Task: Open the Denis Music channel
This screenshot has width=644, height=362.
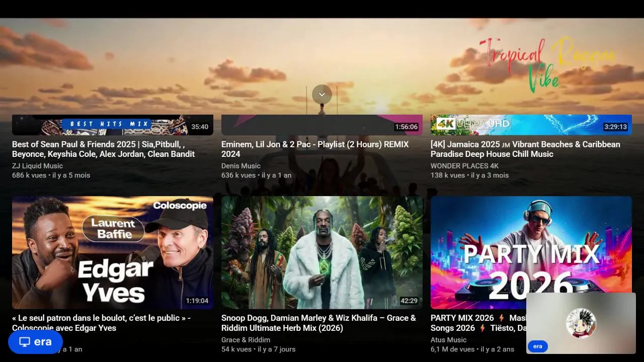Action: pos(241,166)
